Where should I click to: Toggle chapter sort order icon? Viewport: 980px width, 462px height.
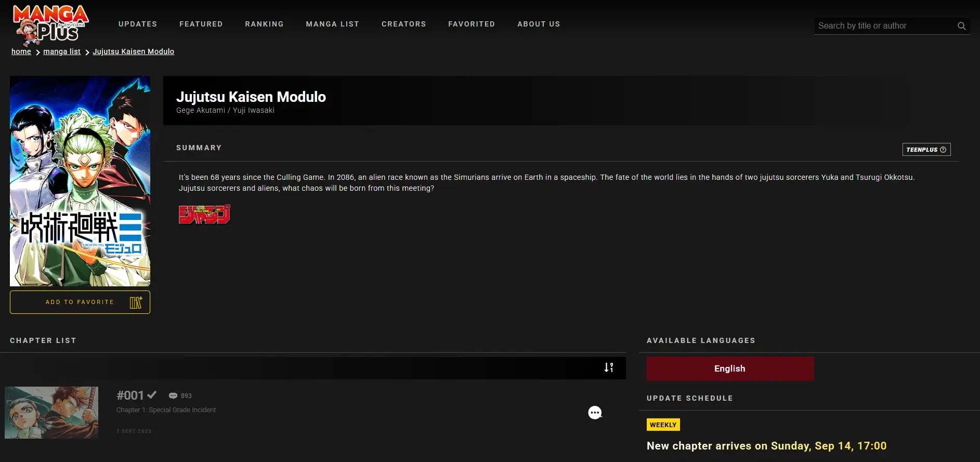(609, 367)
